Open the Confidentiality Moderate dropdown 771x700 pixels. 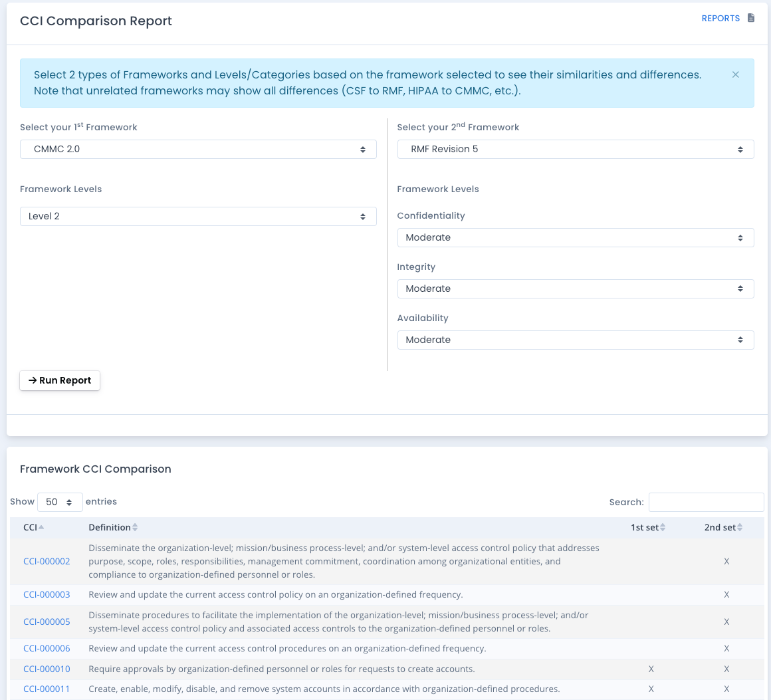[576, 237]
